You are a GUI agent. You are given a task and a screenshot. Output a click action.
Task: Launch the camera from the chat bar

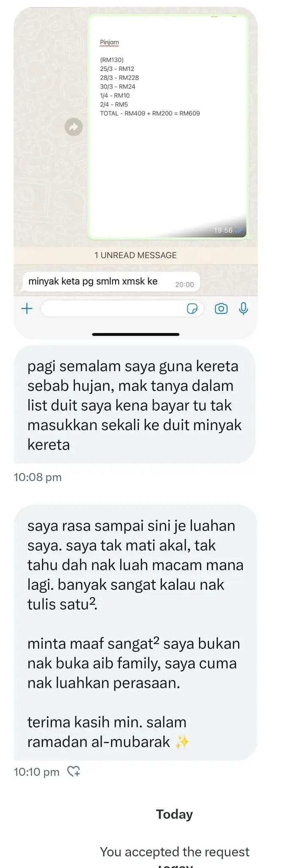(221, 309)
